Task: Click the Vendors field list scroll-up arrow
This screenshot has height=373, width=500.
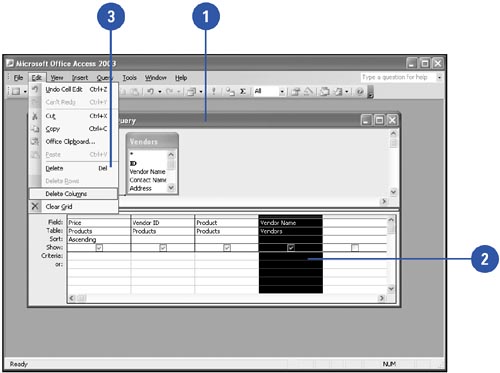Action: (x=171, y=155)
